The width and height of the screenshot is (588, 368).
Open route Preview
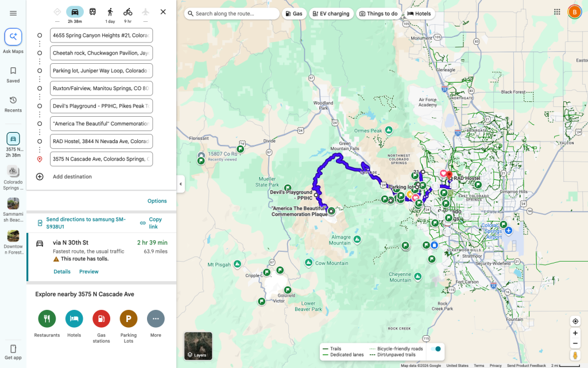(x=89, y=271)
